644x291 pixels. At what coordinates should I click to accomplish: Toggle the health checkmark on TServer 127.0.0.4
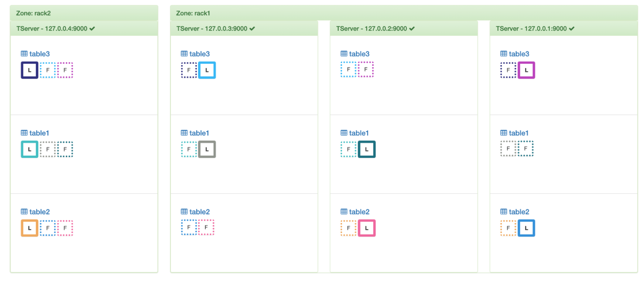[x=92, y=28]
